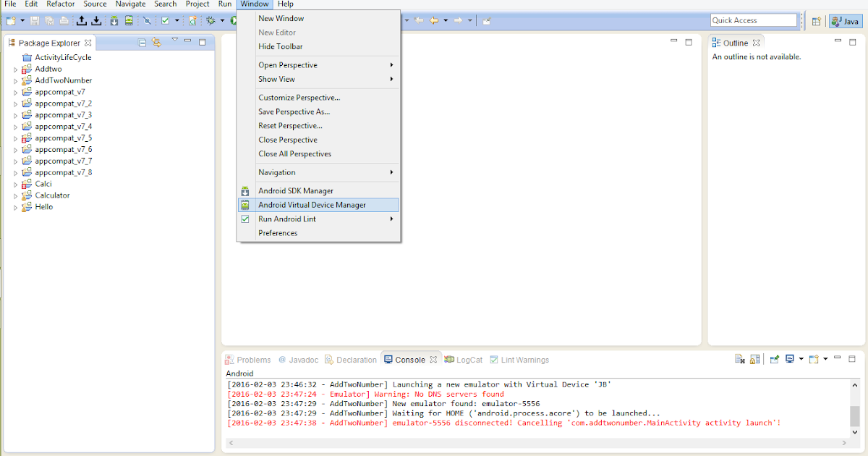The image size is (868, 456).
Task: Click the Save All toolbar icon
Action: (x=50, y=20)
